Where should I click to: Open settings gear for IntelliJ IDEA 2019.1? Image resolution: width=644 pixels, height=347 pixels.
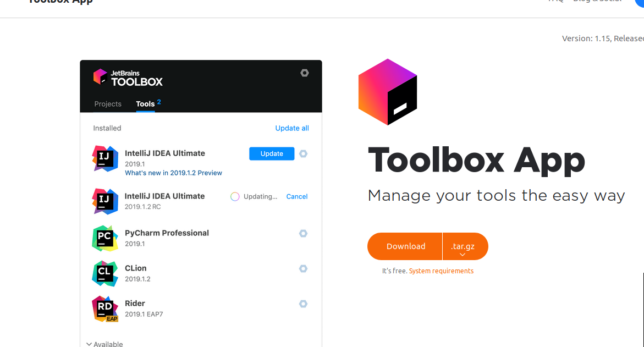pyautogui.click(x=303, y=153)
